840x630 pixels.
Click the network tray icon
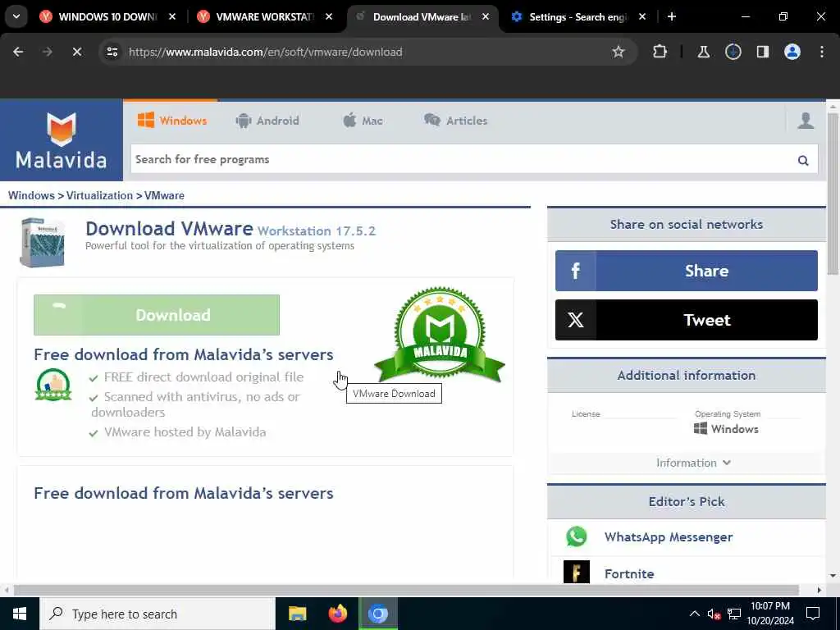tap(734, 614)
